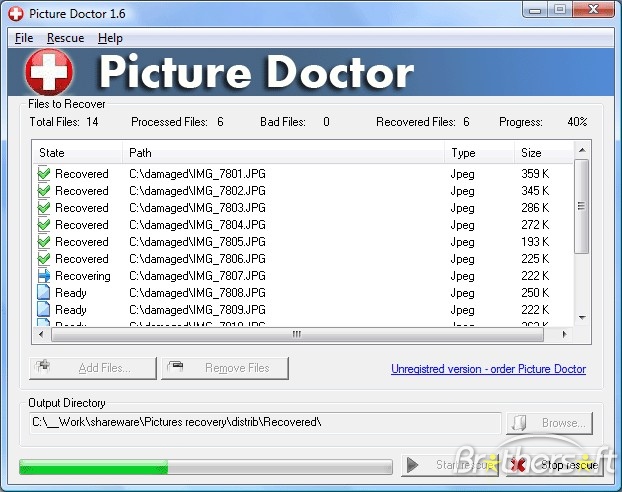
Task: Click the 193 K size value
Action: coord(535,242)
